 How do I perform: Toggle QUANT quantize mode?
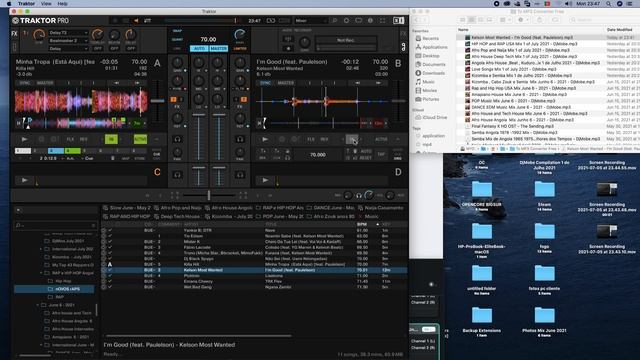point(177,40)
